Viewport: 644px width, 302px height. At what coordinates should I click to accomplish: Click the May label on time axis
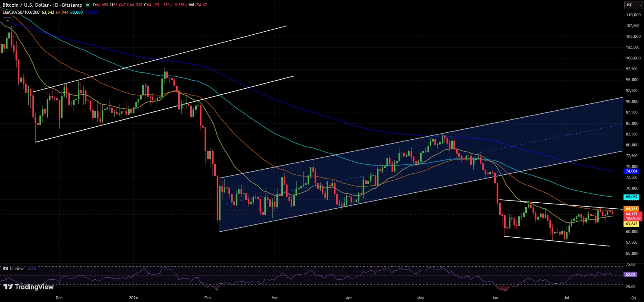(x=421, y=298)
